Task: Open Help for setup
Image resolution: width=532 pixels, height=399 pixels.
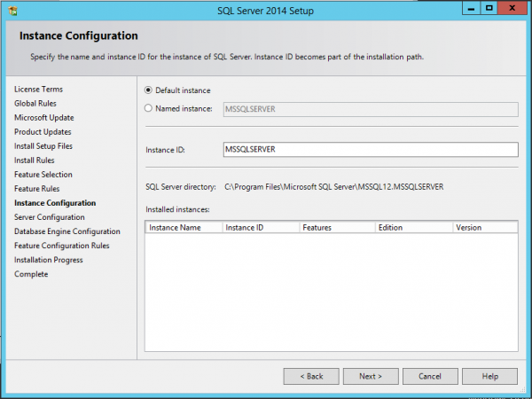Action: point(489,376)
